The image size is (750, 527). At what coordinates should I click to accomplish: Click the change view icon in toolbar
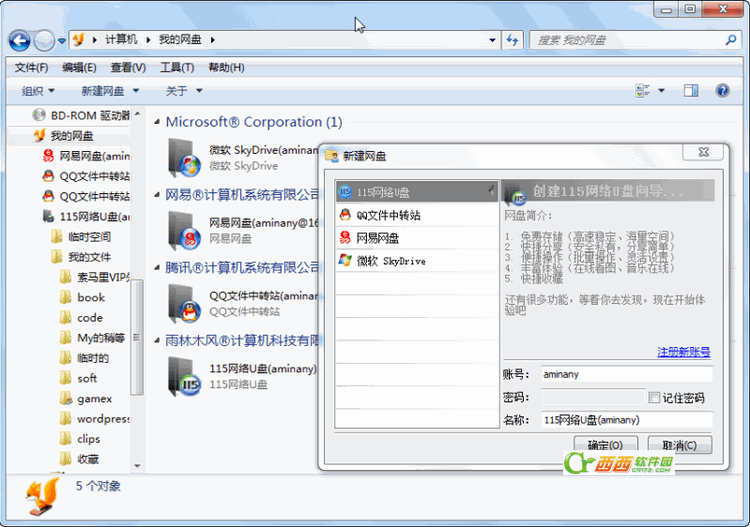tap(642, 90)
